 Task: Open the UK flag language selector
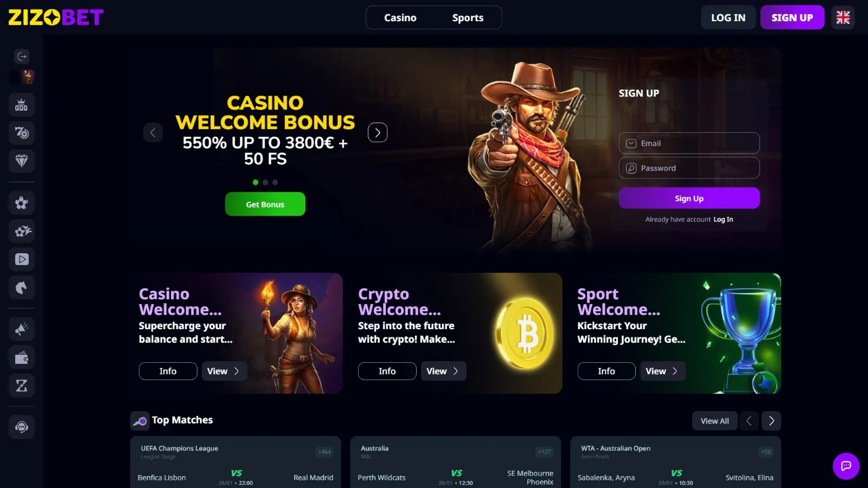(x=843, y=17)
